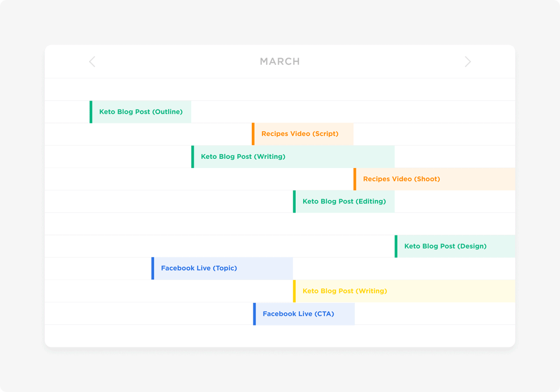560x392 pixels.
Task: Click the orange start marker on Recipes Video (Script)
Action: point(254,134)
